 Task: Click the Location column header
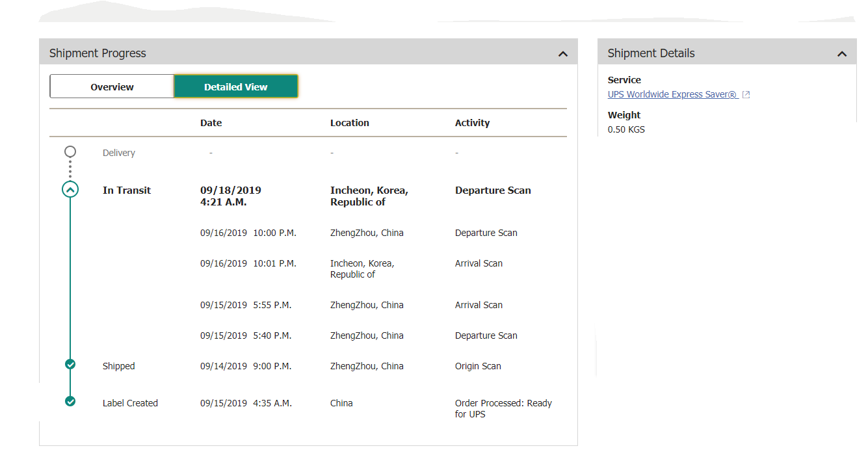pyautogui.click(x=350, y=123)
